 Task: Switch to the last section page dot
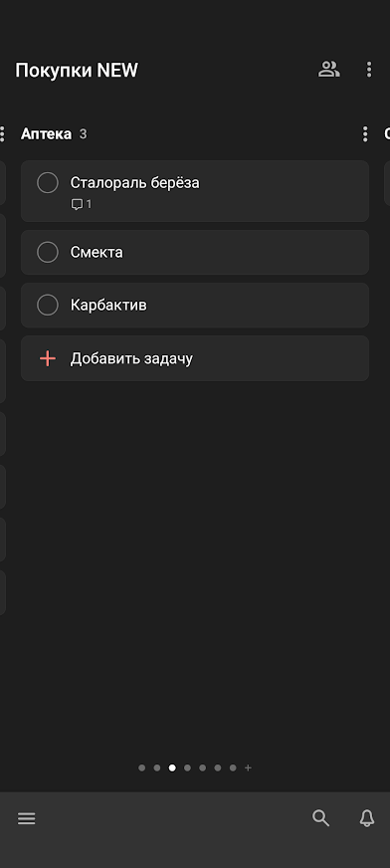(233, 767)
